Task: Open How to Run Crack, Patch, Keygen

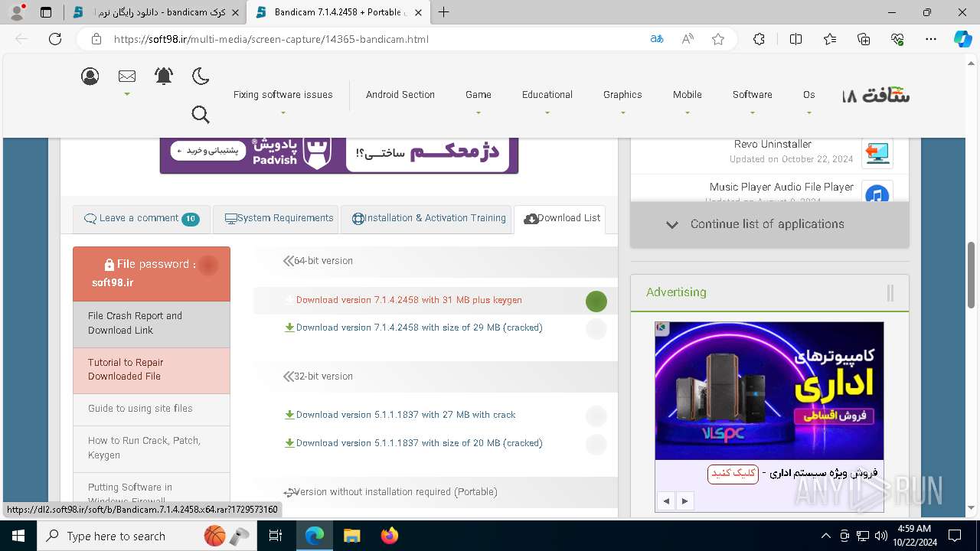Action: click(152, 448)
